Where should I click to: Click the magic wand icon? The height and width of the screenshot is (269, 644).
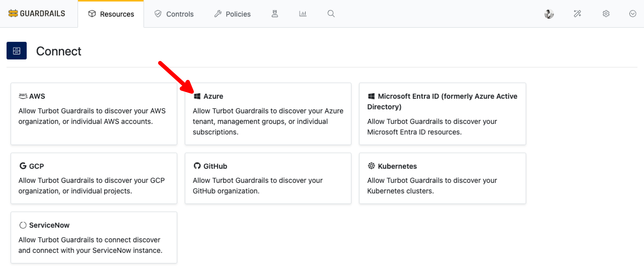577,14
